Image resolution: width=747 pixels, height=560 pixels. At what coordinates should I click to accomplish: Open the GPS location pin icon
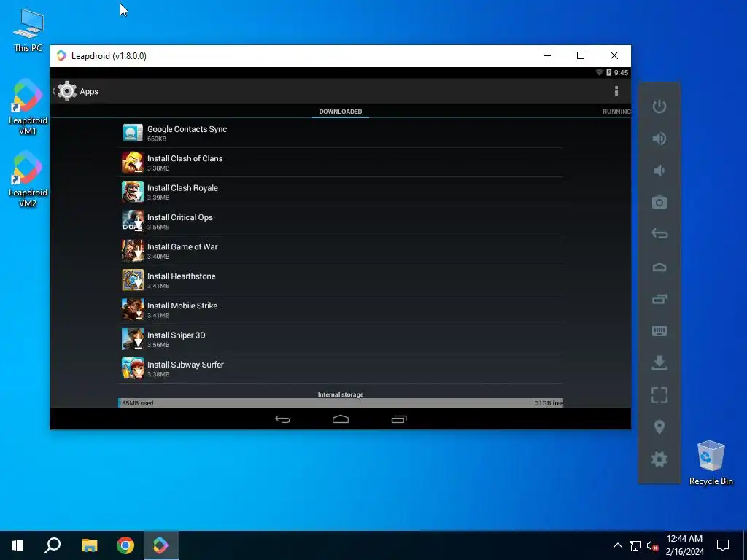[659, 427]
